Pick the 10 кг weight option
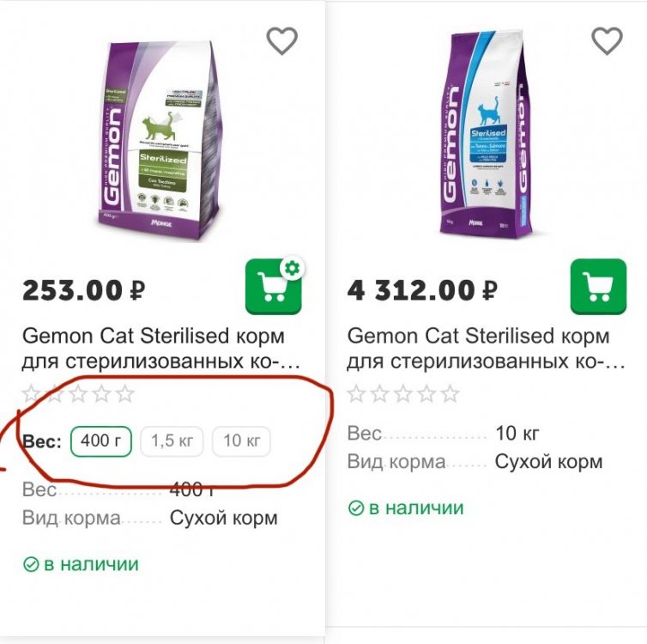Viewport: 647px width, 644px height. 241,441
